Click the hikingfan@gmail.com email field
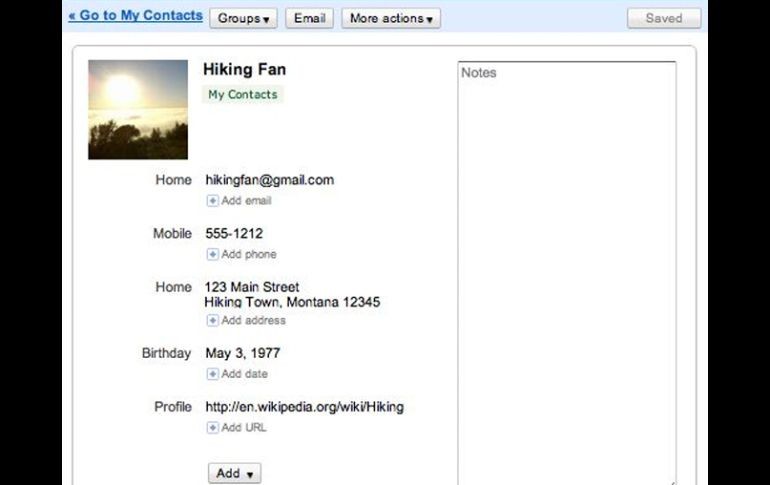770x485 pixels. 269,181
